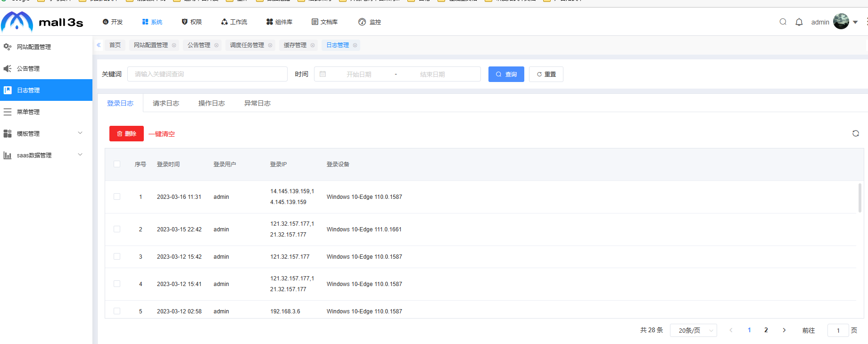Select the 登录日志 tab

pos(120,103)
